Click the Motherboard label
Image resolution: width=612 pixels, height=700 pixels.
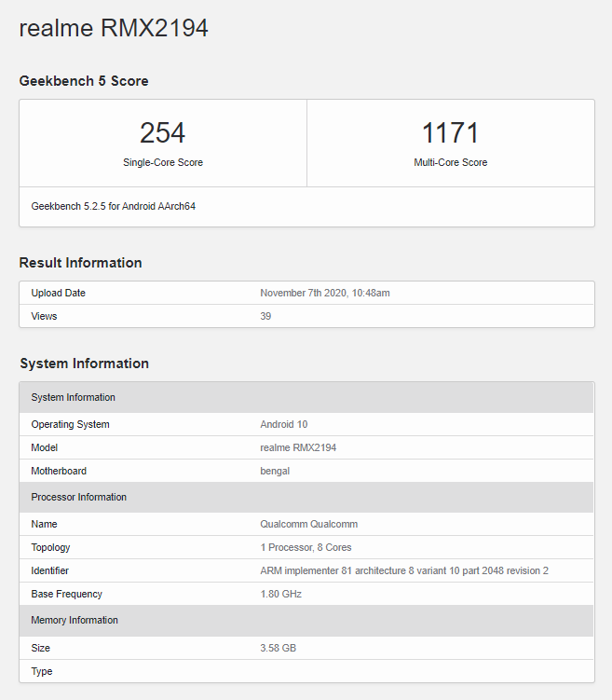[x=59, y=471]
